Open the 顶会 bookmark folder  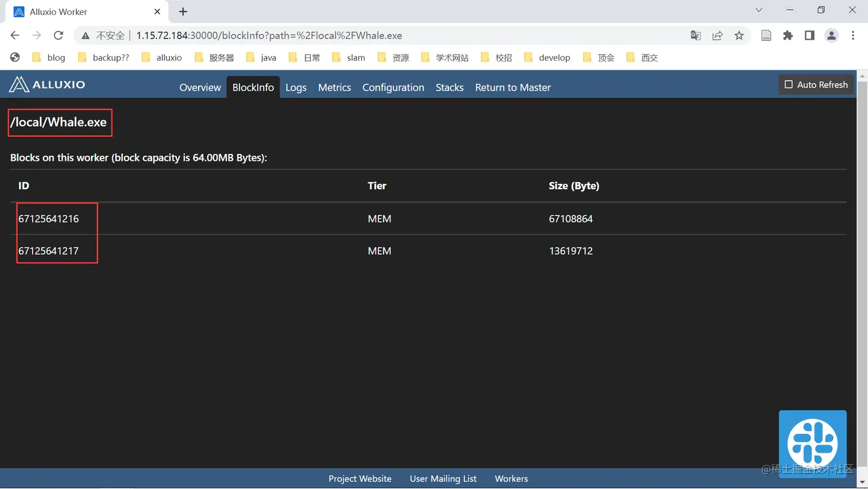[x=599, y=57]
